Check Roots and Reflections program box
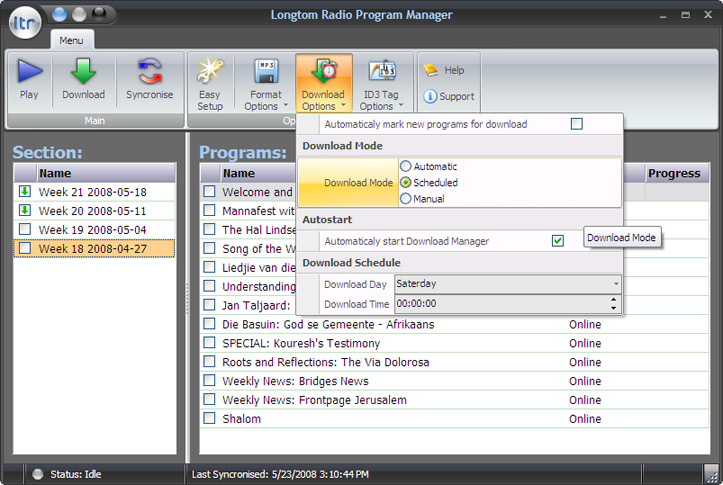 point(209,361)
